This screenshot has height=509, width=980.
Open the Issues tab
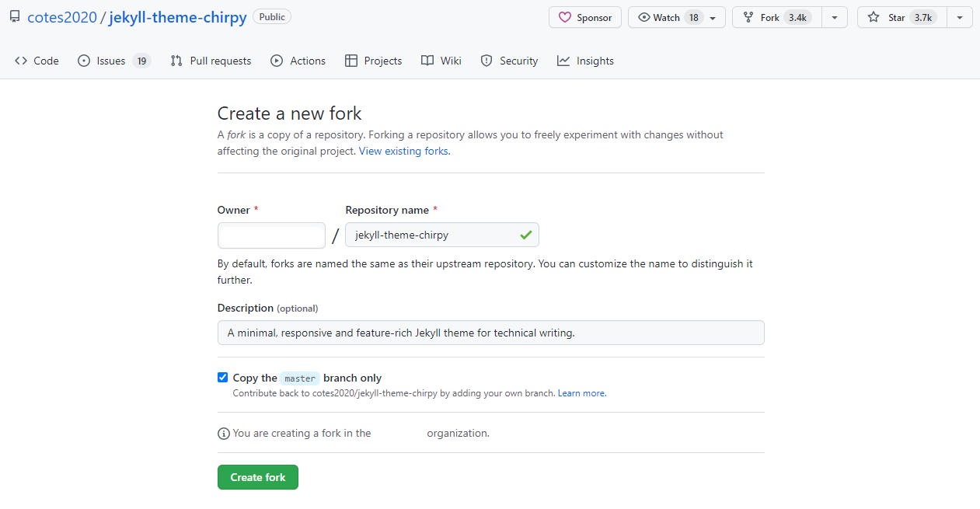(x=113, y=61)
